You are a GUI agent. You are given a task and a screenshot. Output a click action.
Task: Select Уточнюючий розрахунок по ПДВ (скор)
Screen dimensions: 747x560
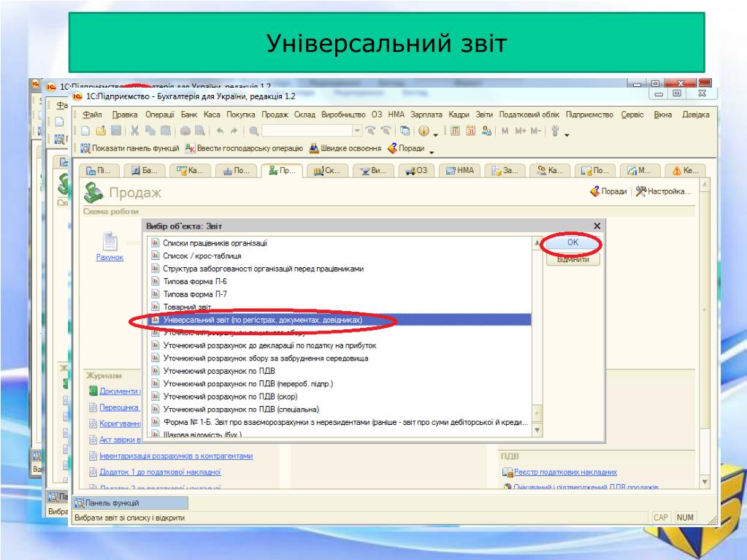pyautogui.click(x=340, y=396)
